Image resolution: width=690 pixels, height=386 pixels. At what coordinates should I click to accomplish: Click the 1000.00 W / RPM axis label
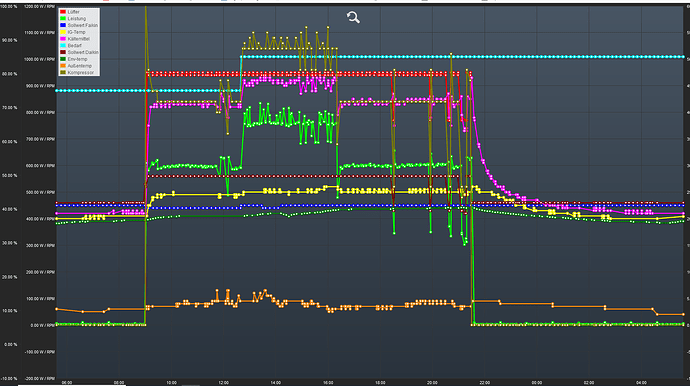40,59
